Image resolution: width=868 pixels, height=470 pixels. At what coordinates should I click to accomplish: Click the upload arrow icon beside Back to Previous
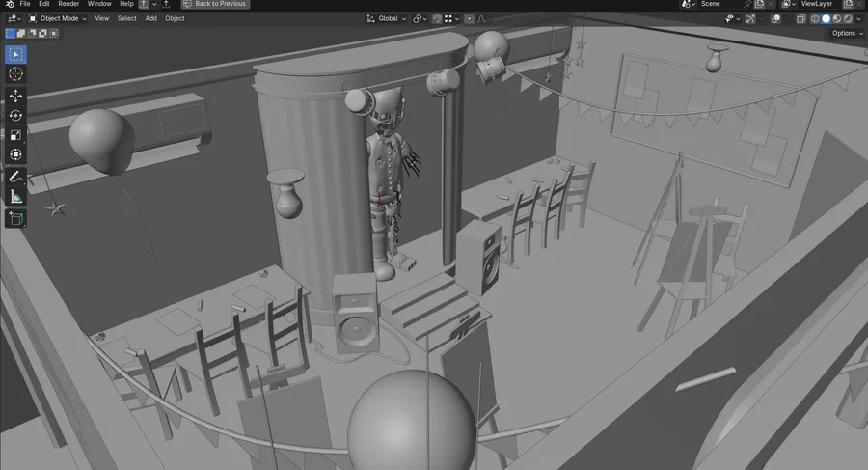point(166,4)
